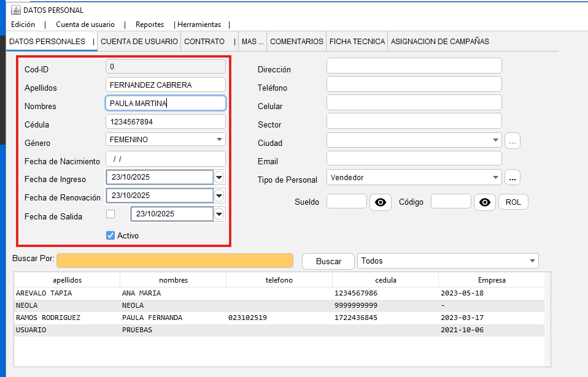Click the ROL button
Image resolution: width=588 pixels, height=377 pixels.
tap(513, 202)
